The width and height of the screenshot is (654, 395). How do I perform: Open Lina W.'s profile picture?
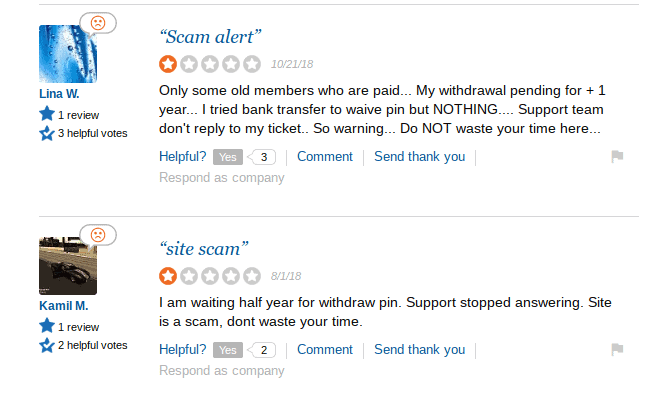click(x=68, y=54)
